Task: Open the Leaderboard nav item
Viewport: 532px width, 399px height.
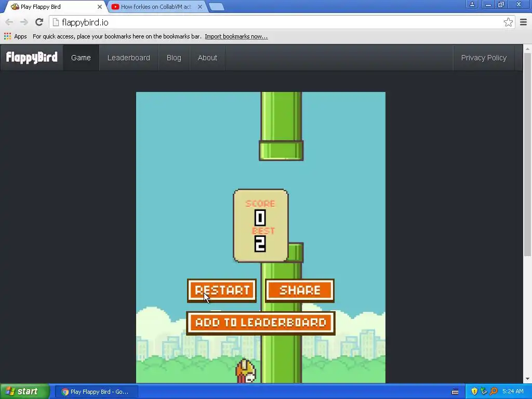Action: click(x=129, y=58)
